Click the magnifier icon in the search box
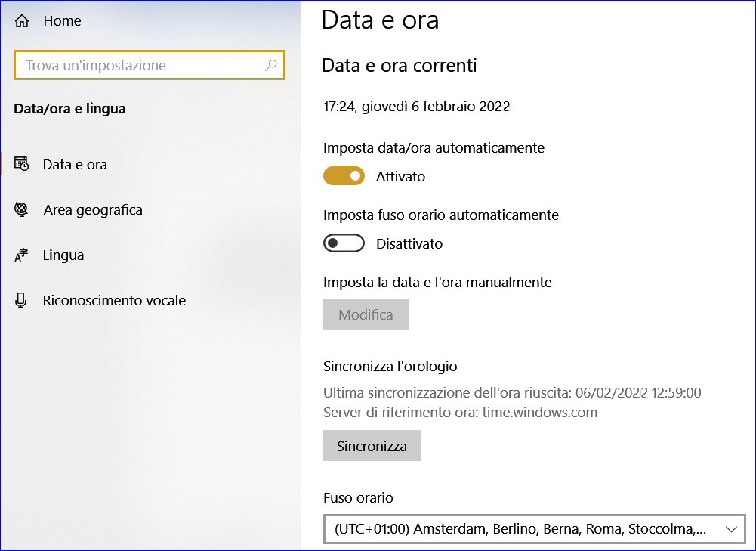Viewport: 756px width, 551px height. [x=271, y=66]
